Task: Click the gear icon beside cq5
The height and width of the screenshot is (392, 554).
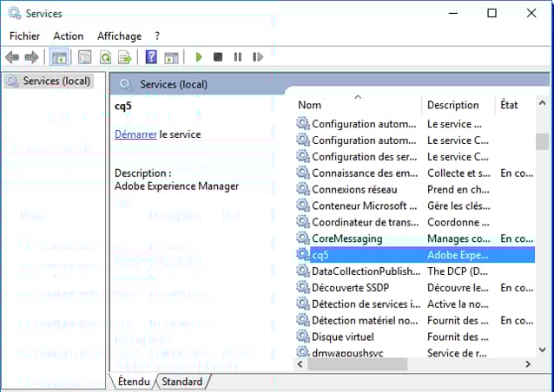Action: pos(302,254)
